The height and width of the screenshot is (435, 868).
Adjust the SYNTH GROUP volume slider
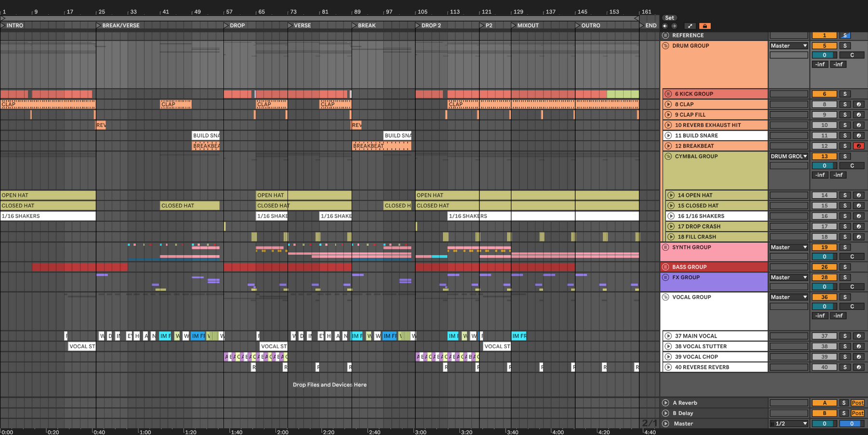click(x=824, y=257)
